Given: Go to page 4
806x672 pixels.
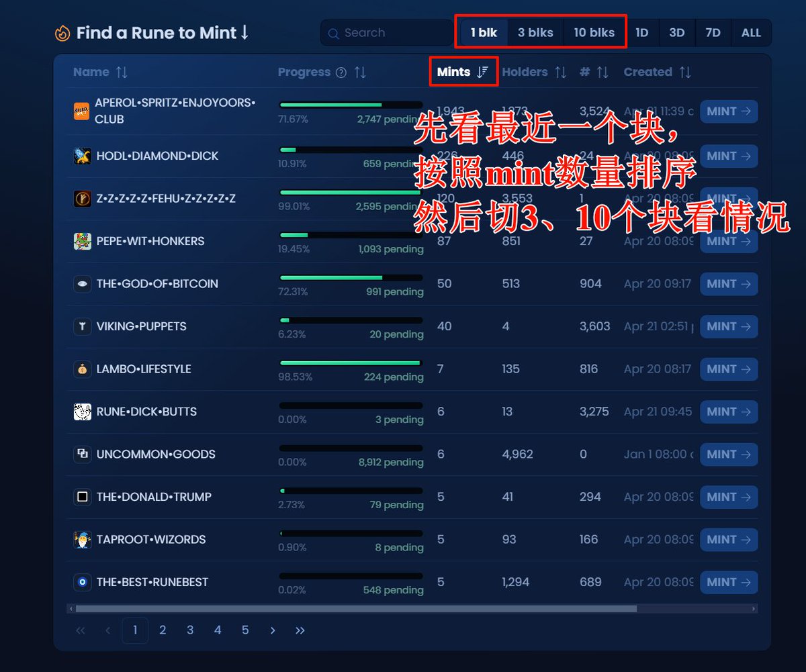Looking at the screenshot, I should click(x=218, y=630).
